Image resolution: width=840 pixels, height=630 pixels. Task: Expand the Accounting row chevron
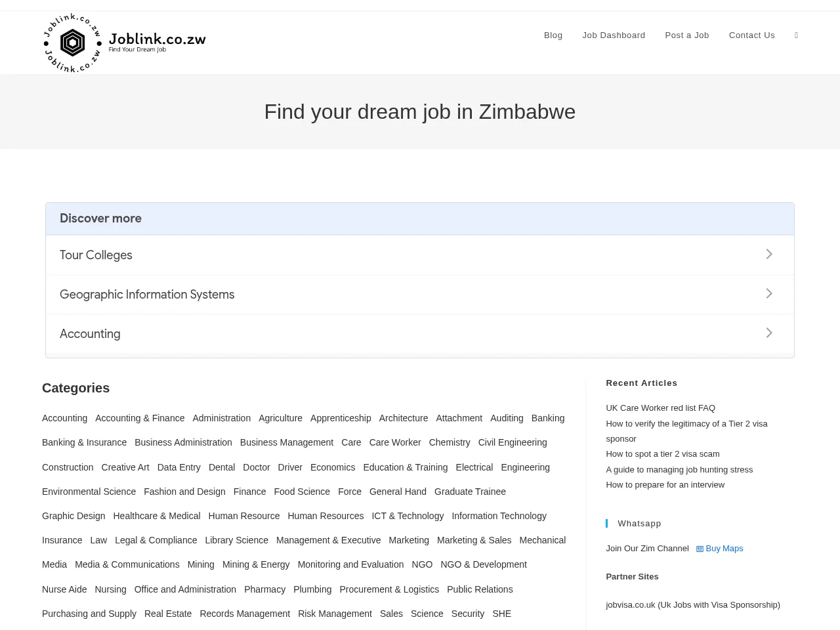769,333
